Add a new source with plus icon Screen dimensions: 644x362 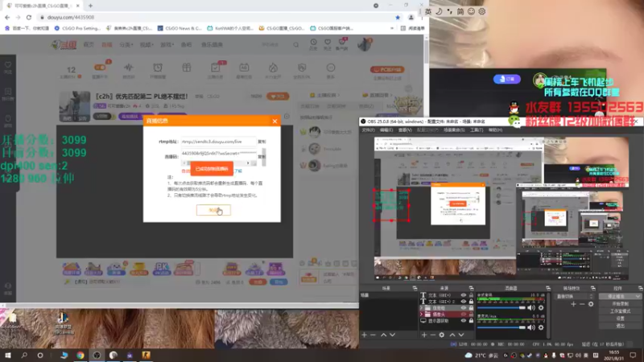[x=424, y=335]
